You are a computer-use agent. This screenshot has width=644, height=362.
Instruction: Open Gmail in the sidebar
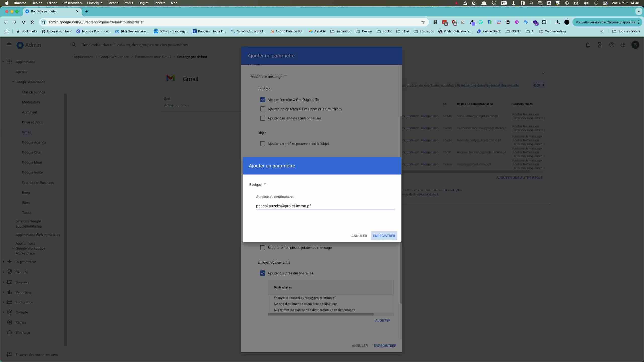tap(27, 132)
